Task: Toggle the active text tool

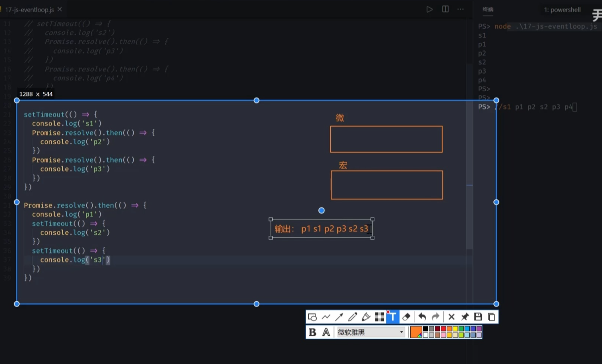Action: 393,317
